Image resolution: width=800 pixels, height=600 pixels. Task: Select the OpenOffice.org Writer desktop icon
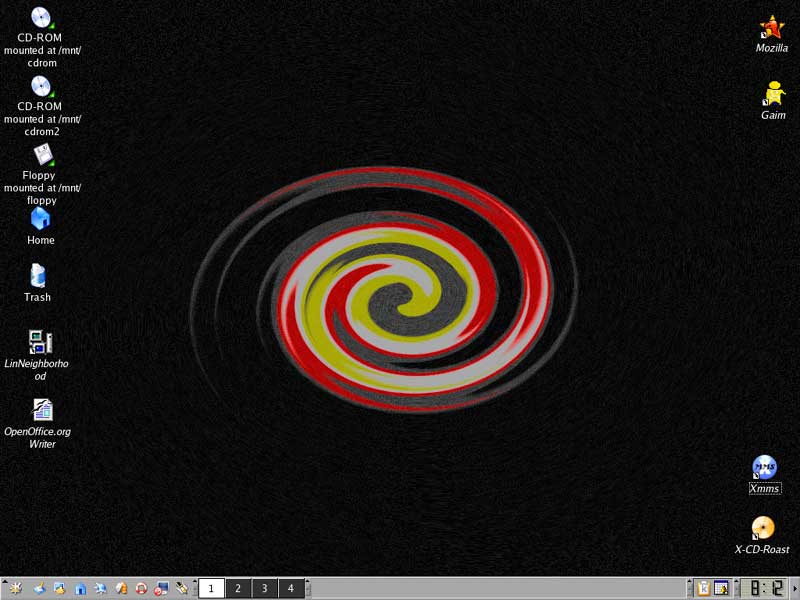[42, 410]
